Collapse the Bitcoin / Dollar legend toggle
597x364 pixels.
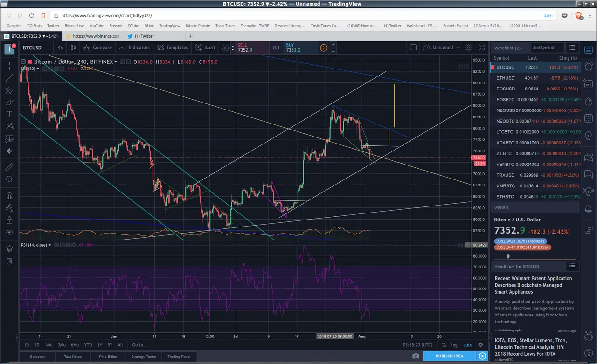coord(23,62)
